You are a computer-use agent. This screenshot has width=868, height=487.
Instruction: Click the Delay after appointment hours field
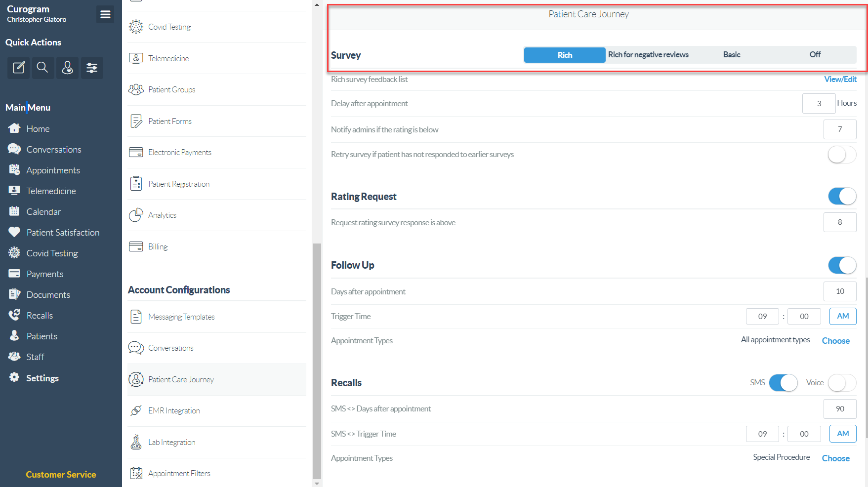[819, 104]
